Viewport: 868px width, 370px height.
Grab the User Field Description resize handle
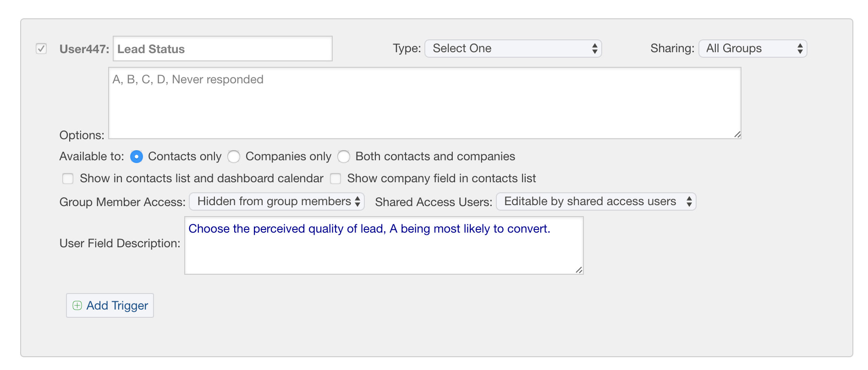click(x=579, y=270)
